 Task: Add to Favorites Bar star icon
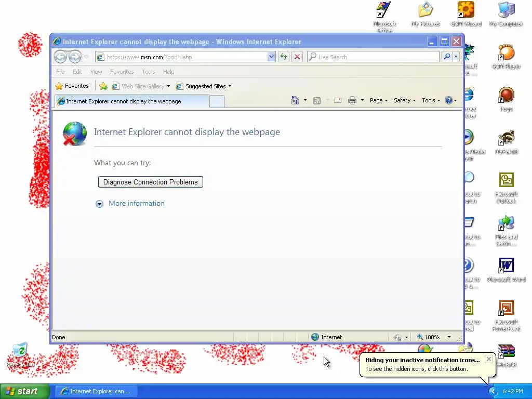[x=103, y=86]
